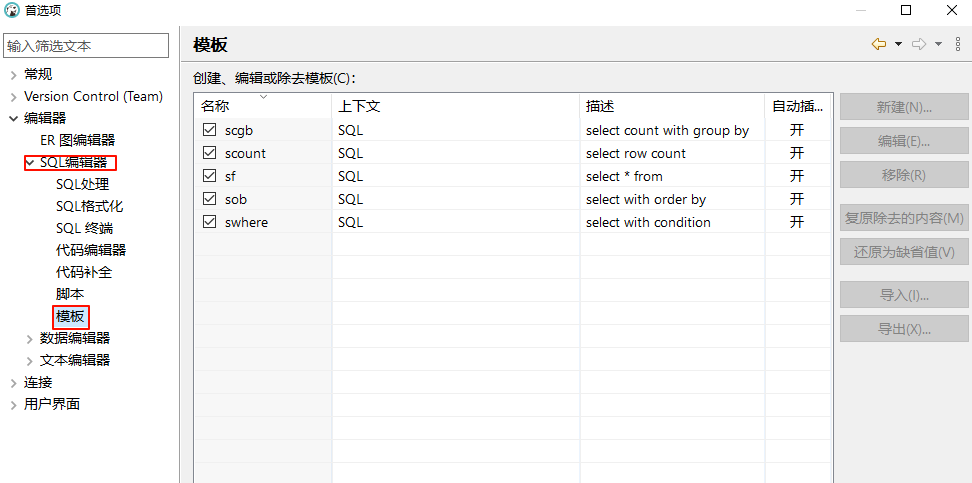Collapse the SQL编辑器 tree node
Viewport: 972px width, 483px height.
(x=30, y=162)
